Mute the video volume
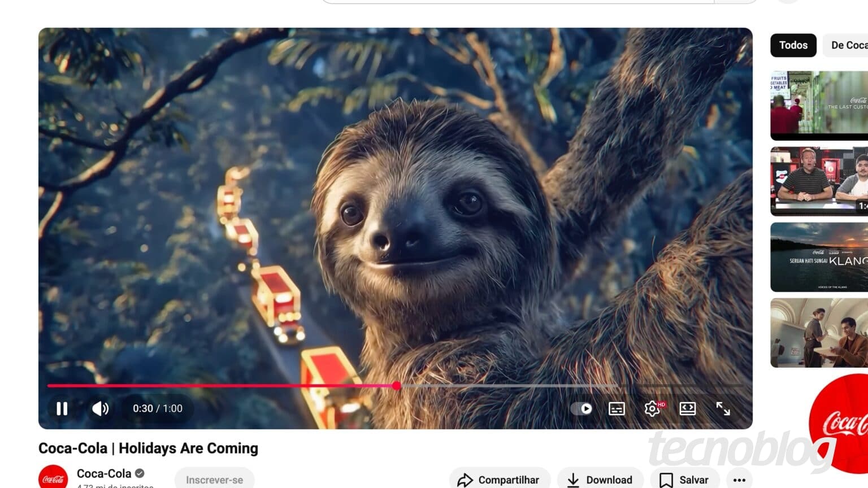 pyautogui.click(x=100, y=408)
